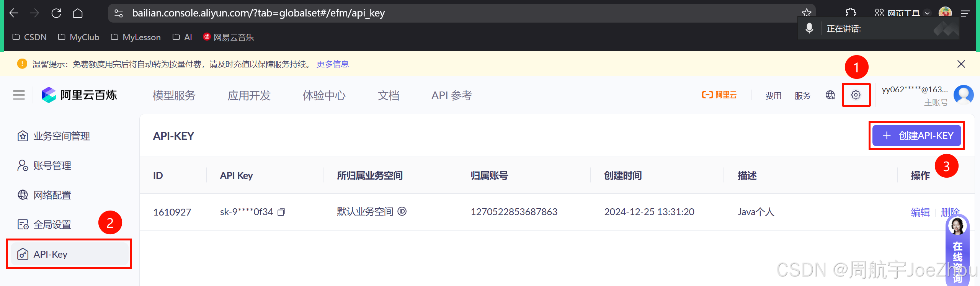Viewport: 980px width, 286px height.
Task: Open the API 参考 tab
Action: point(452,95)
